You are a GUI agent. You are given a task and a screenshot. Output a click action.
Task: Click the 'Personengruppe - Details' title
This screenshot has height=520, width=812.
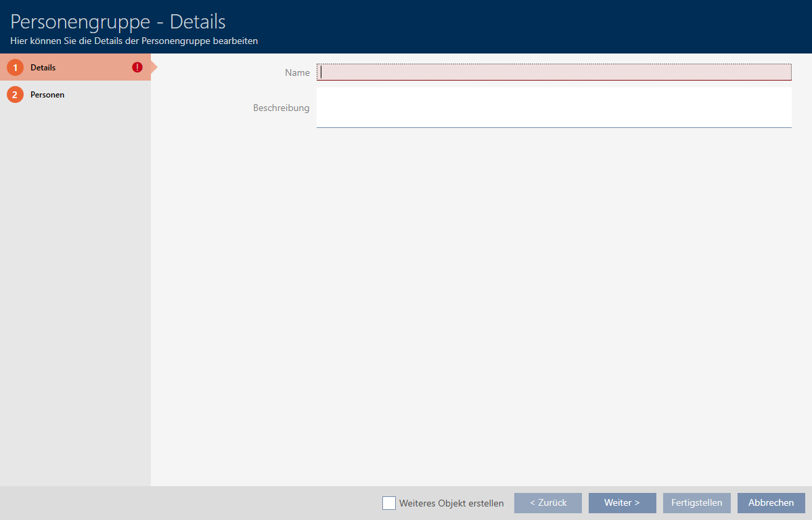tap(118, 22)
